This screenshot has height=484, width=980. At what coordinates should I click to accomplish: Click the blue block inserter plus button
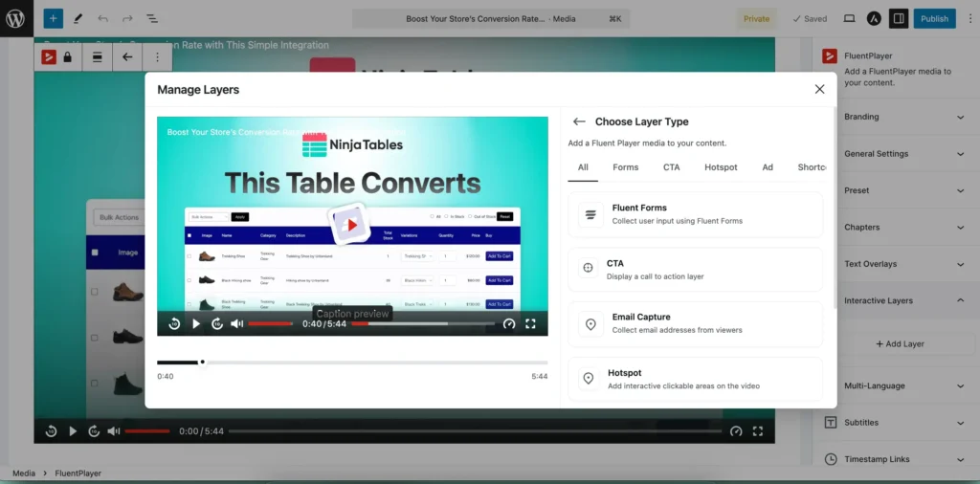[54, 19]
